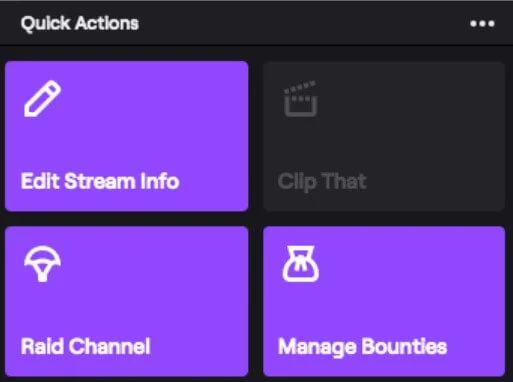Click the pencil icon on Edit Stream Info

coord(42,99)
